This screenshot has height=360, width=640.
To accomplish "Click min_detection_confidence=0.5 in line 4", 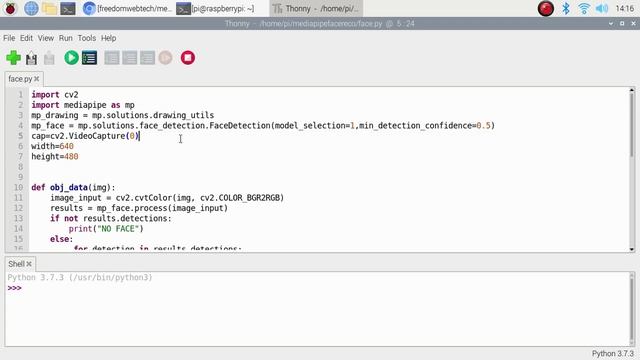I will [424, 126].
